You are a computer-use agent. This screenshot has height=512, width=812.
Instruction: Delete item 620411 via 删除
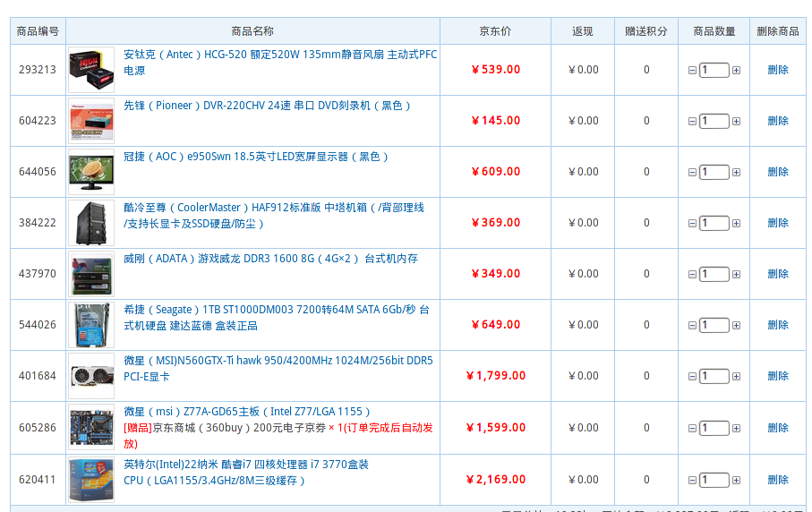[778, 480]
